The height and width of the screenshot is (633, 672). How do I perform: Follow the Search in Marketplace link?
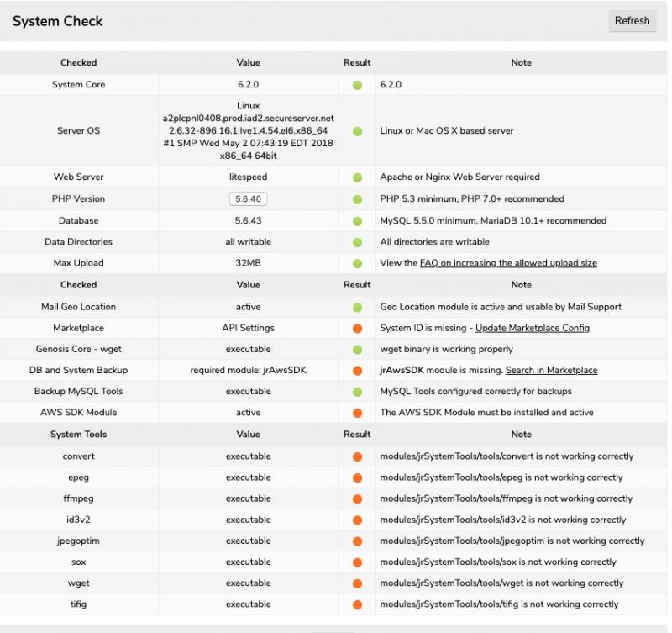point(551,371)
